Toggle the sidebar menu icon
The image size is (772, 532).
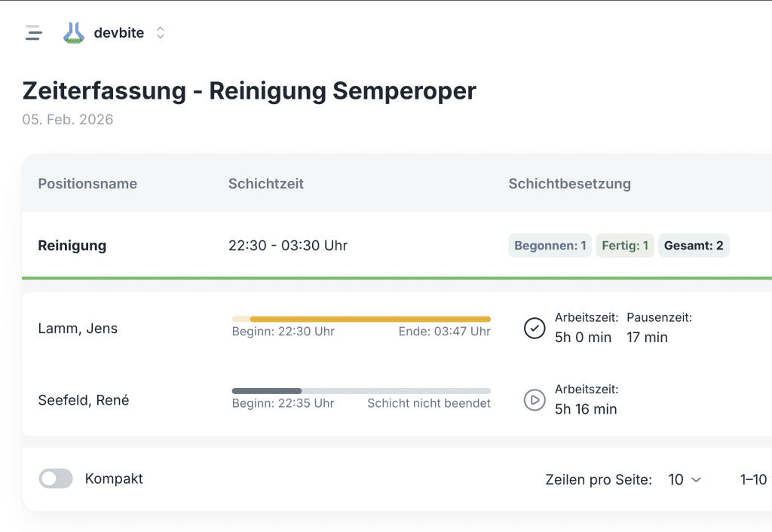(x=33, y=33)
